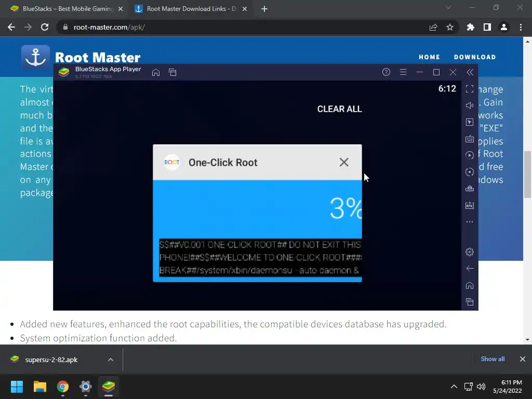Toggle BlueStacks fullscreen mode icon

click(470, 89)
